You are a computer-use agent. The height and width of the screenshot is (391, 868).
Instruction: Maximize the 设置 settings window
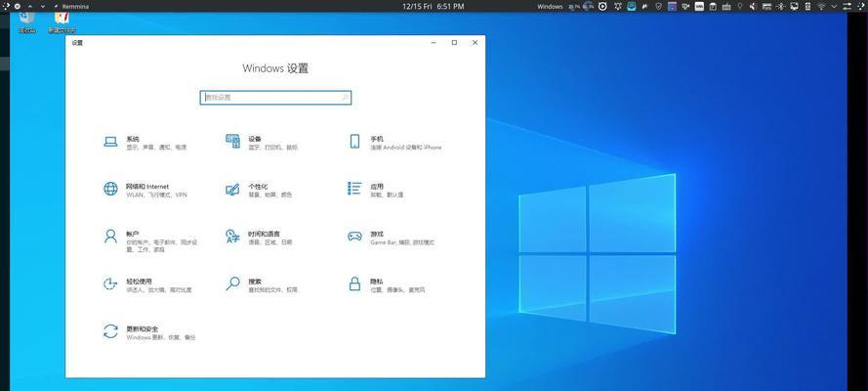(x=454, y=43)
